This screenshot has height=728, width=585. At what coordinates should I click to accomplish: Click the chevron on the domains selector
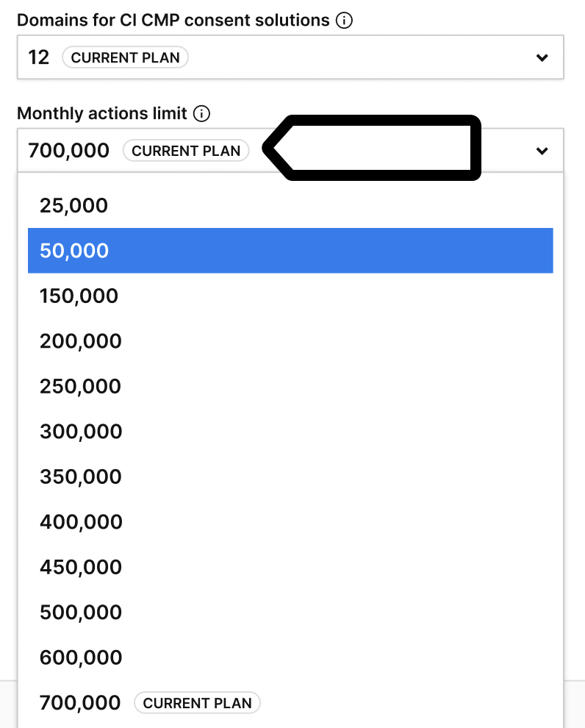click(542, 57)
